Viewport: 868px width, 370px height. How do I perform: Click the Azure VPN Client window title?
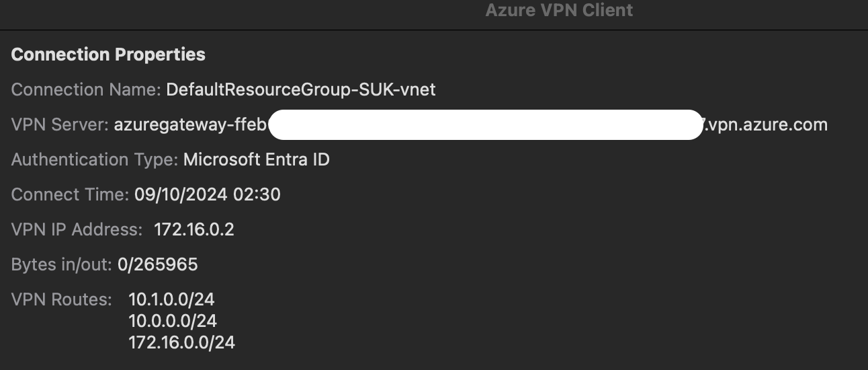559,10
